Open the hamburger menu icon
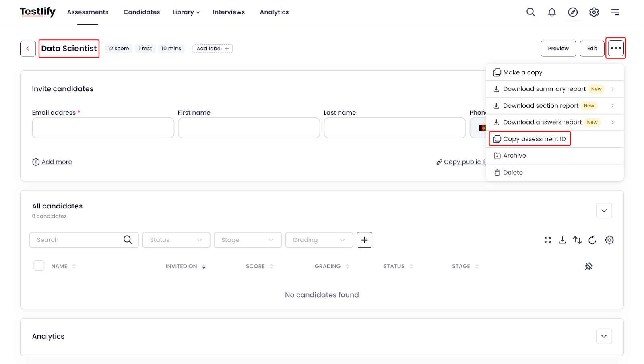The image size is (644, 364). pyautogui.click(x=615, y=12)
